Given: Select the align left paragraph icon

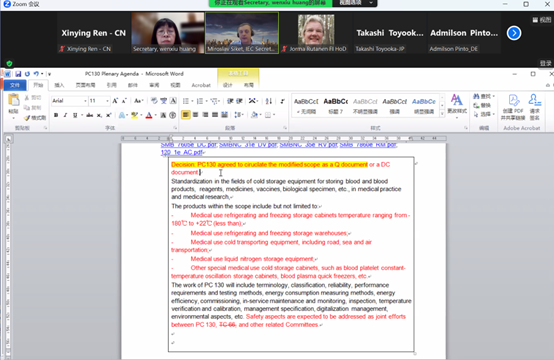Looking at the screenshot, I should click(x=186, y=115).
